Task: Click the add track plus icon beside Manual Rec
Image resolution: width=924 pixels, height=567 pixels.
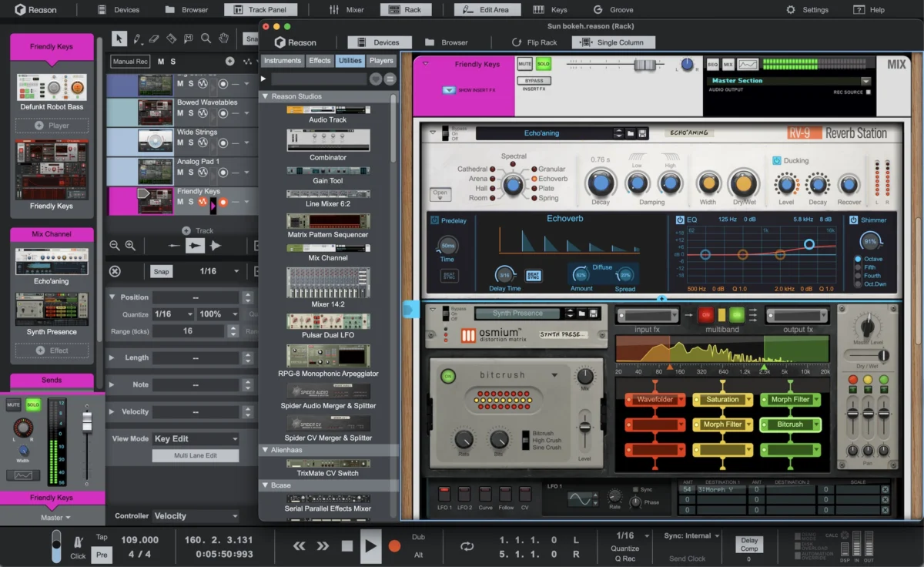Action: 229,61
